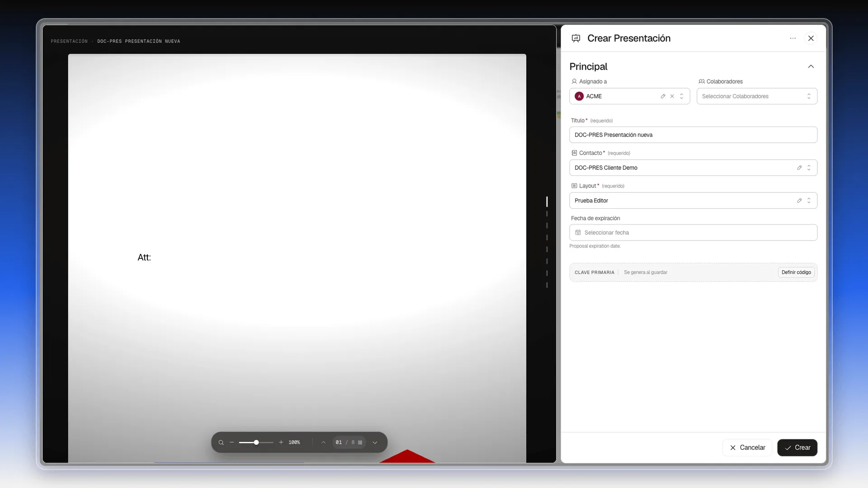Click the zoom slider handle
The image size is (868, 488).
256,442
